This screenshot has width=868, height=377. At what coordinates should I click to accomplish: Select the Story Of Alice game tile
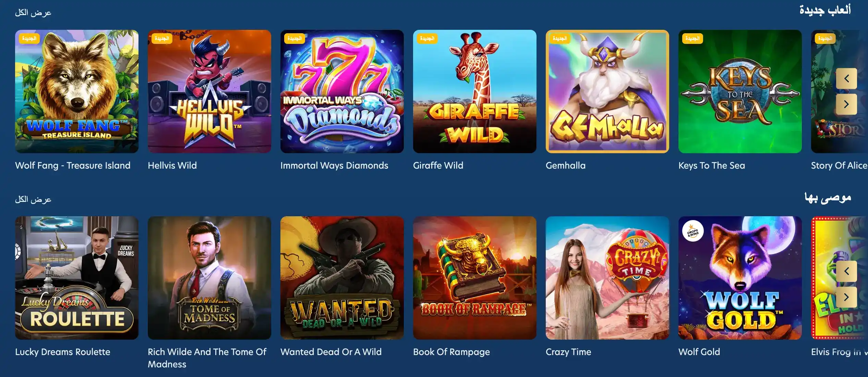(840, 92)
